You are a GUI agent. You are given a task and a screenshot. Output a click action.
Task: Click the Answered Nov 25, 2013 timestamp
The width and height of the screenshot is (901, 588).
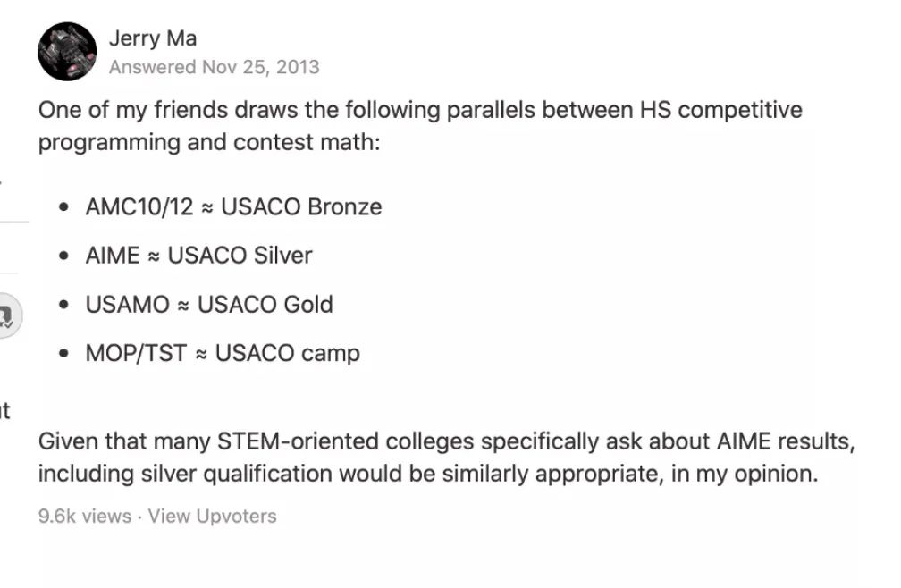(x=214, y=67)
